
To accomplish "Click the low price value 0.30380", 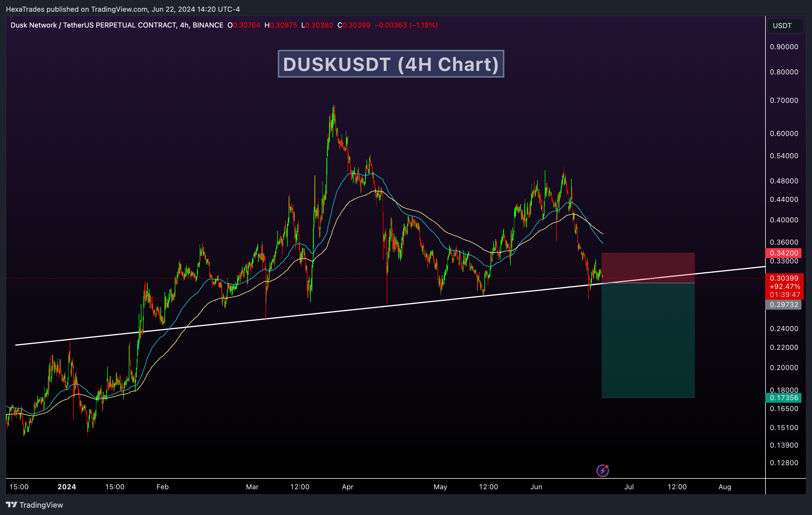I will point(319,25).
